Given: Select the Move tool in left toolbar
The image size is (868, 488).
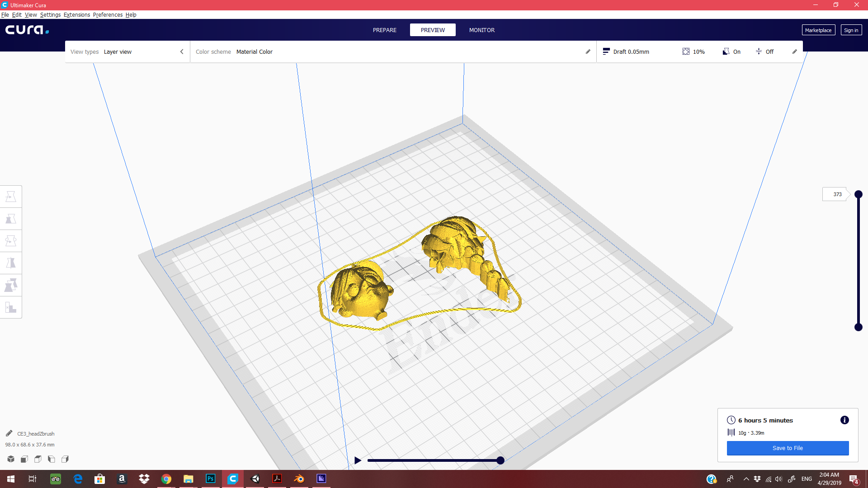Looking at the screenshot, I should click(x=11, y=197).
